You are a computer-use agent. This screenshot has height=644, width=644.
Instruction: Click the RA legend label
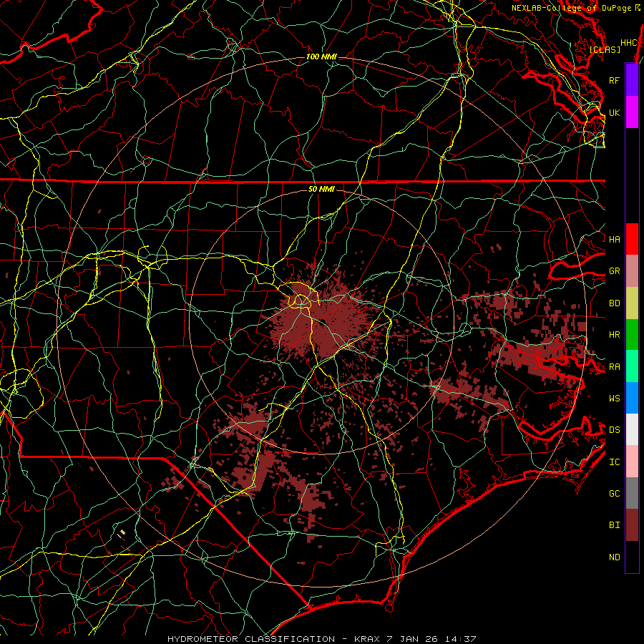coord(614,367)
